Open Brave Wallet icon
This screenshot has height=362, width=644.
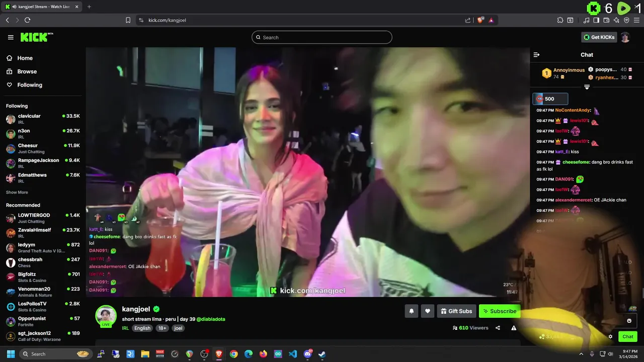[606, 20]
